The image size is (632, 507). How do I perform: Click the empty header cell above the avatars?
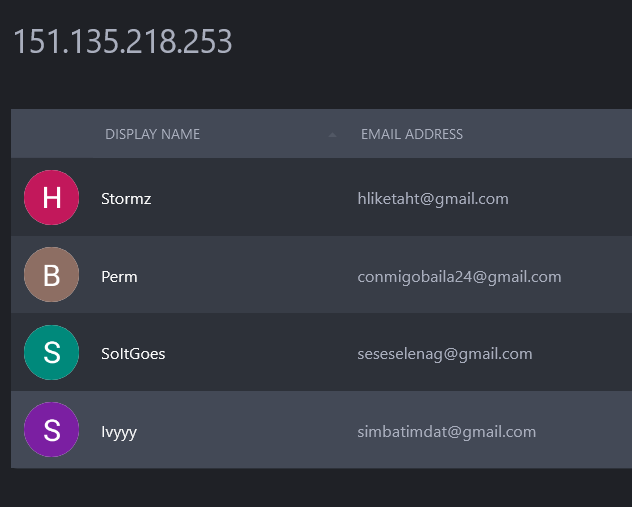(x=52, y=134)
